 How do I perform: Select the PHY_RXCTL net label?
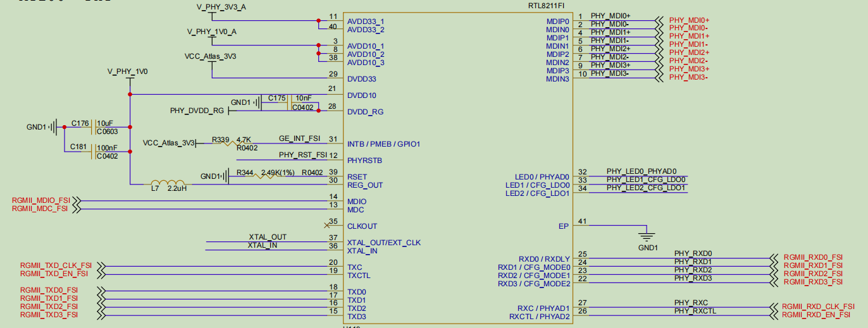(695, 311)
